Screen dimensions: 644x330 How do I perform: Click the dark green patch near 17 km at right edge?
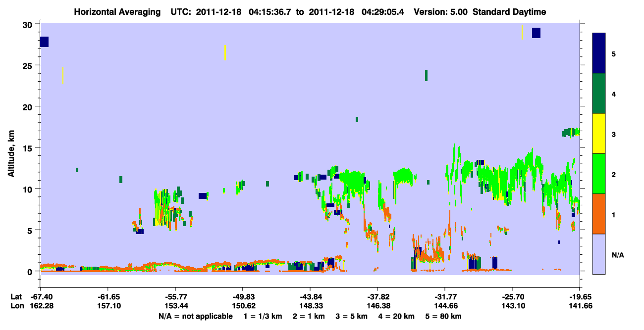tap(570, 133)
